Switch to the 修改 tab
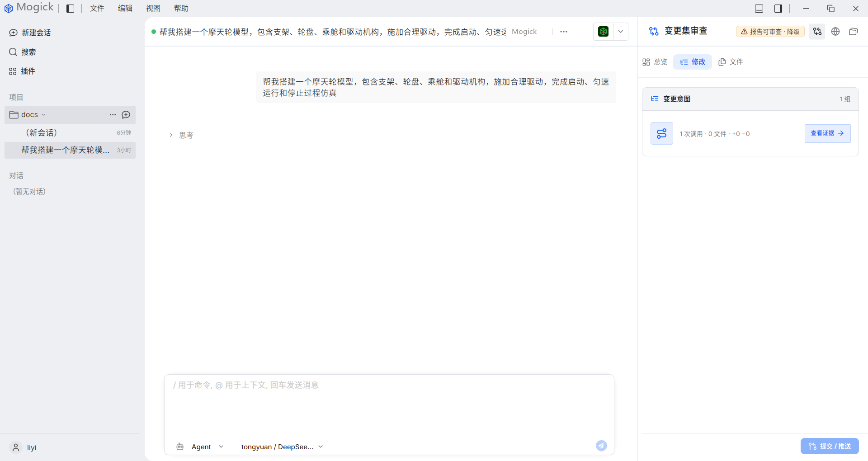Viewport: 868px width, 461px height. (x=693, y=62)
